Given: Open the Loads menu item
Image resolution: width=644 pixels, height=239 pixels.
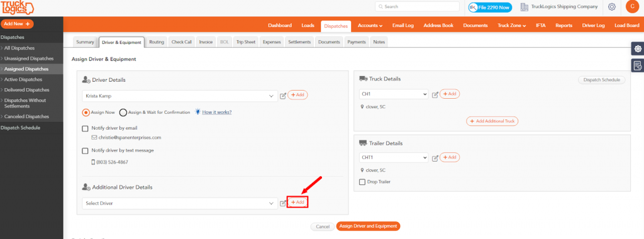Looking at the screenshot, I should (308, 25).
